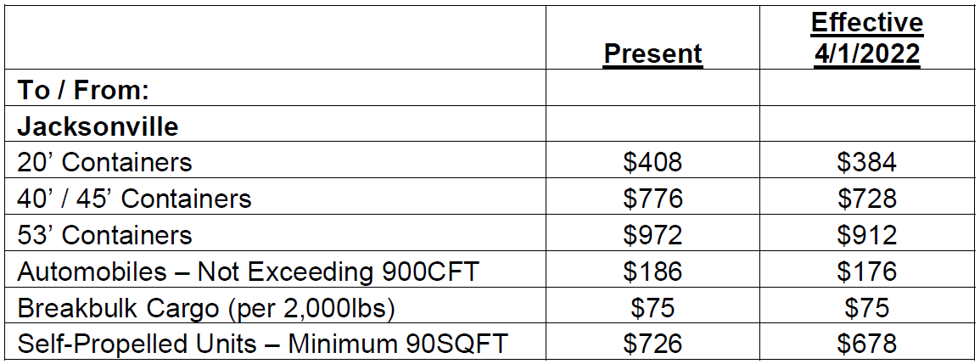The image size is (980, 364).
Task: Click the Present column header
Action: [x=653, y=53]
